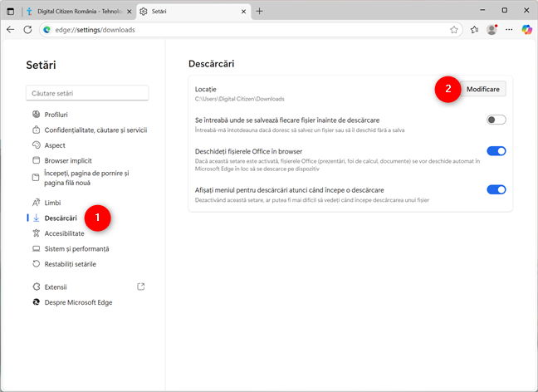Disable showing downloads menu on download start
This screenshot has width=538, height=392.
(x=496, y=189)
